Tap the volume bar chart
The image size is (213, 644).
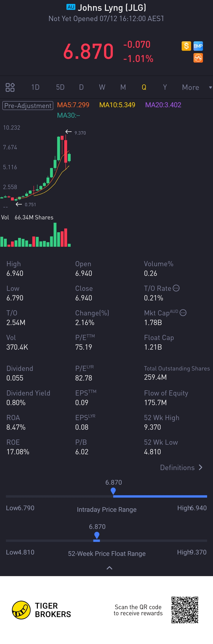coord(35,235)
